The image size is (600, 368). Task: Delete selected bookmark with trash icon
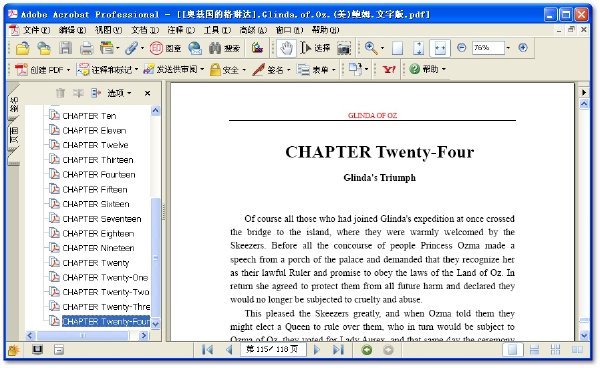(60, 93)
